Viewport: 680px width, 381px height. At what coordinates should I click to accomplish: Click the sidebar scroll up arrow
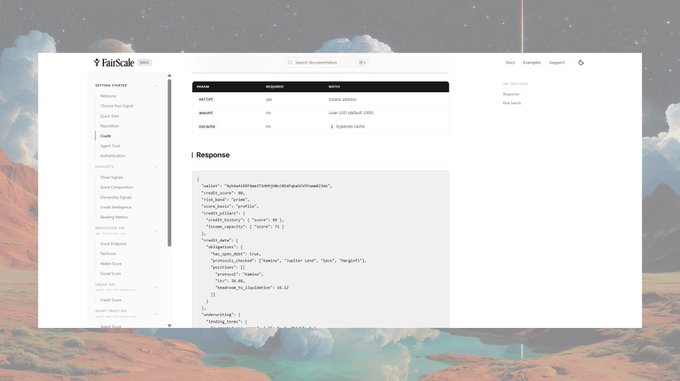click(x=169, y=75)
